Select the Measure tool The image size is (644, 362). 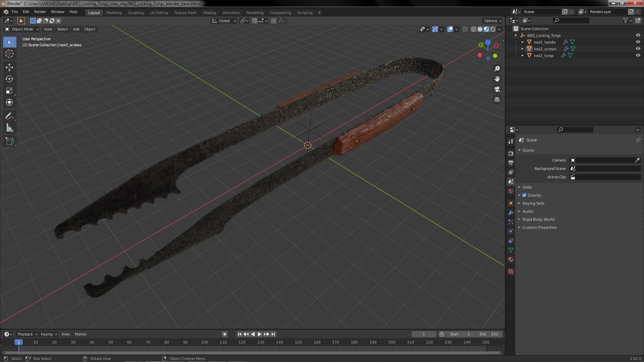9,128
